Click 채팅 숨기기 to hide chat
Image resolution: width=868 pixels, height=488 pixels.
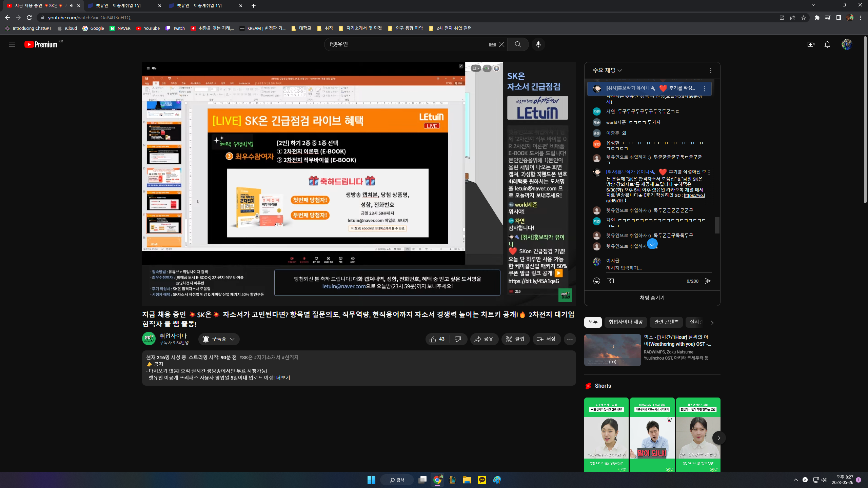coord(652,298)
